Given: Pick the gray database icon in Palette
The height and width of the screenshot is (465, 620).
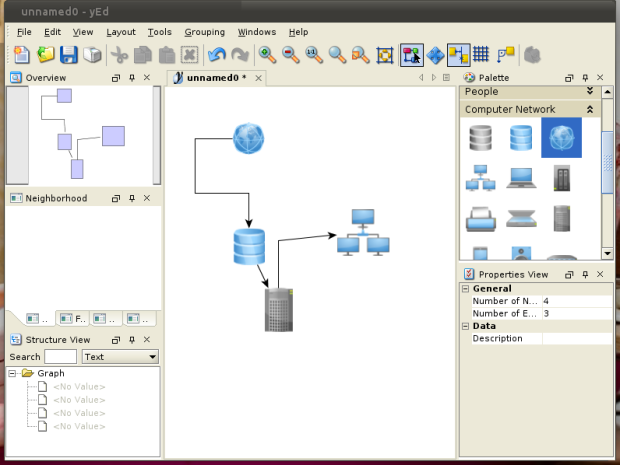Looking at the screenshot, I should click(x=481, y=137).
